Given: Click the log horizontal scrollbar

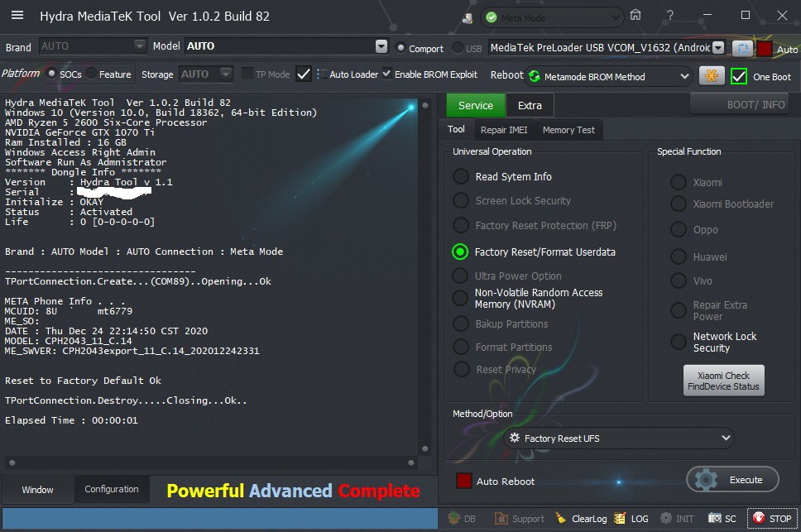Looking at the screenshot, I should [x=212, y=463].
